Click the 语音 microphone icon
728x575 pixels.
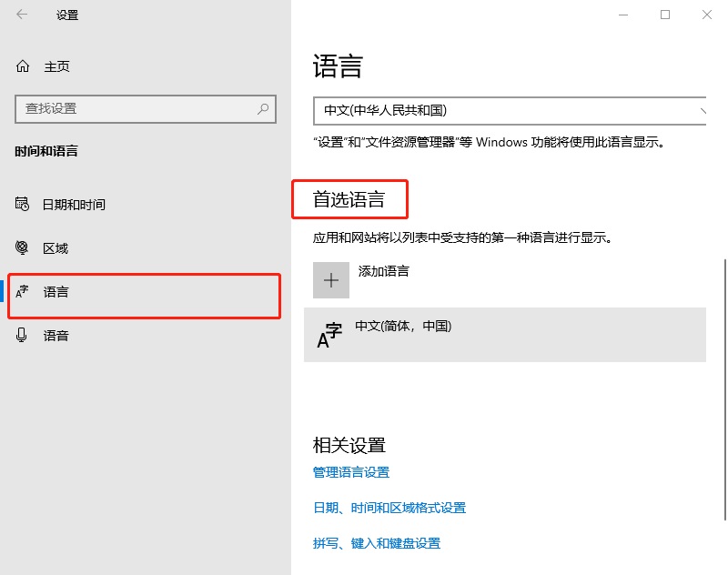[x=21, y=335]
